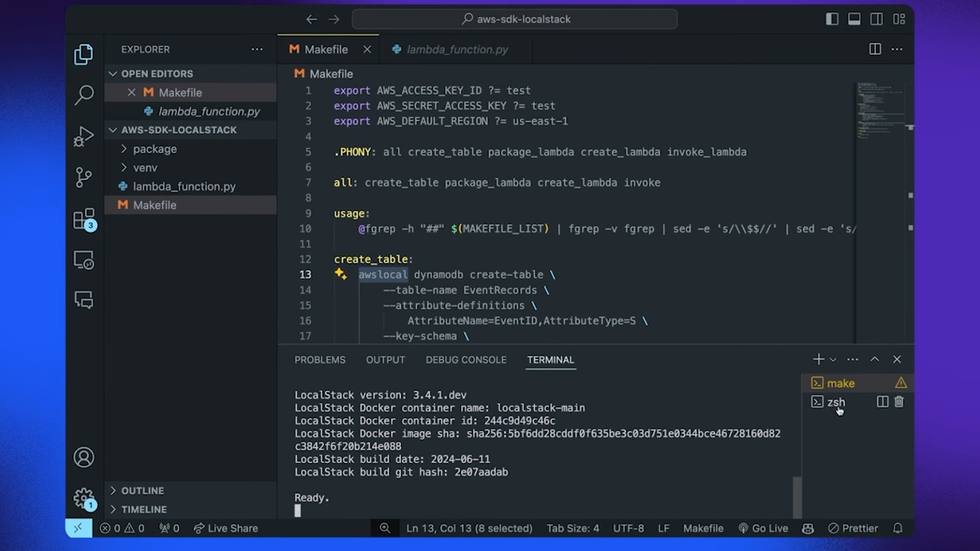Switch to the Makefile editor tab
The width and height of the screenshot is (980, 551).
tap(328, 49)
